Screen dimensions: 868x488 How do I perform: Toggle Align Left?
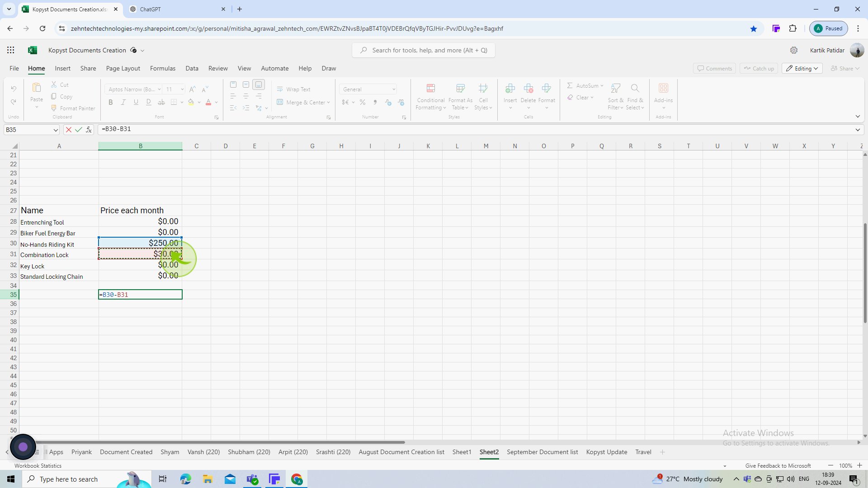pos(233,96)
